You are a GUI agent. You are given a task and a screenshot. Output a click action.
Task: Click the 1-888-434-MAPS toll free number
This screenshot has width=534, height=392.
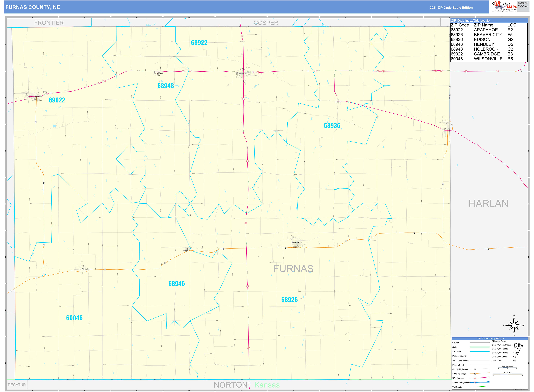(523, 4)
